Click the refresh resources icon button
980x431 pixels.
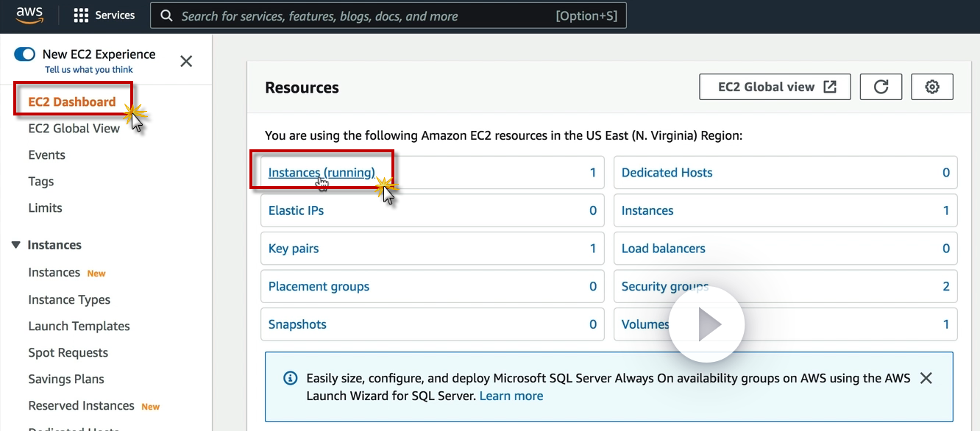[x=881, y=87]
